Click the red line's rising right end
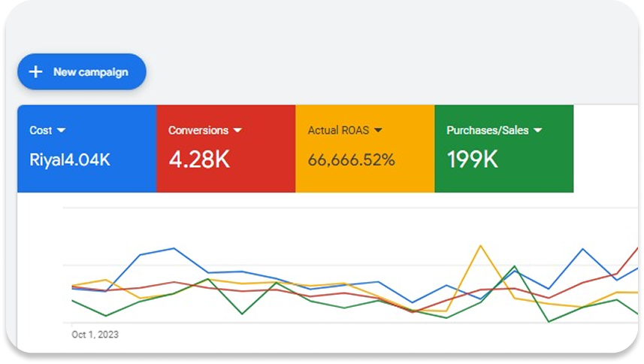Viewport: 644px width, 364px height. pyautogui.click(x=636, y=250)
